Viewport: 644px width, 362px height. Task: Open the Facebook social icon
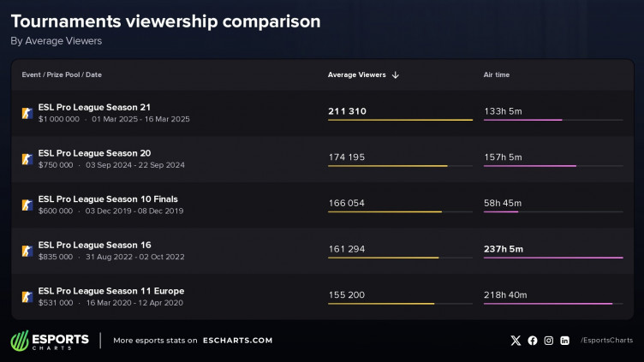coord(533,341)
